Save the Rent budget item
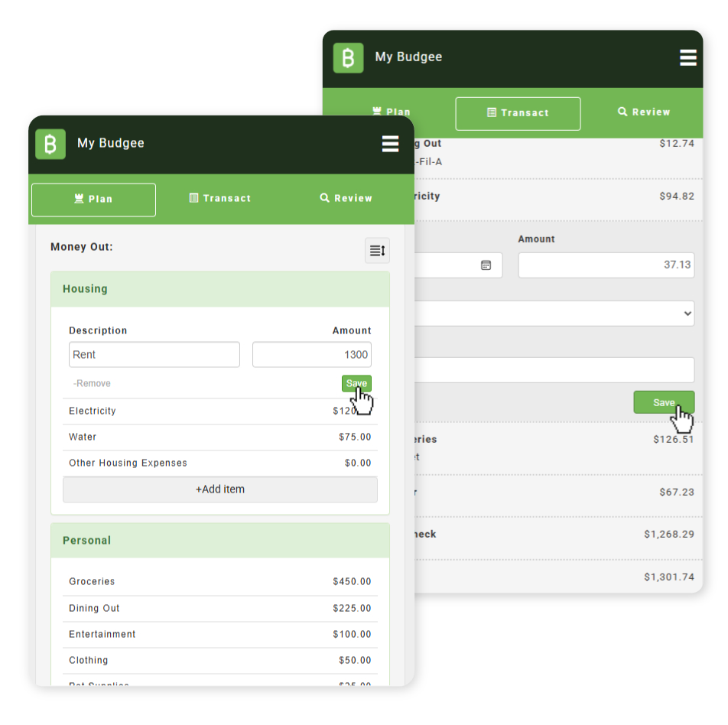The height and width of the screenshot is (725, 728). [x=356, y=384]
